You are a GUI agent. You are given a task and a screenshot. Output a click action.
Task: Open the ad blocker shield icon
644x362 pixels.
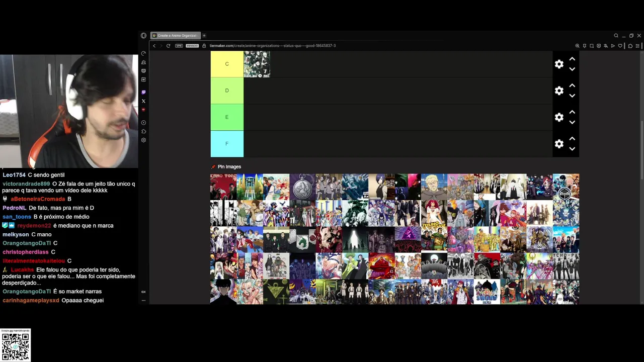(x=599, y=46)
